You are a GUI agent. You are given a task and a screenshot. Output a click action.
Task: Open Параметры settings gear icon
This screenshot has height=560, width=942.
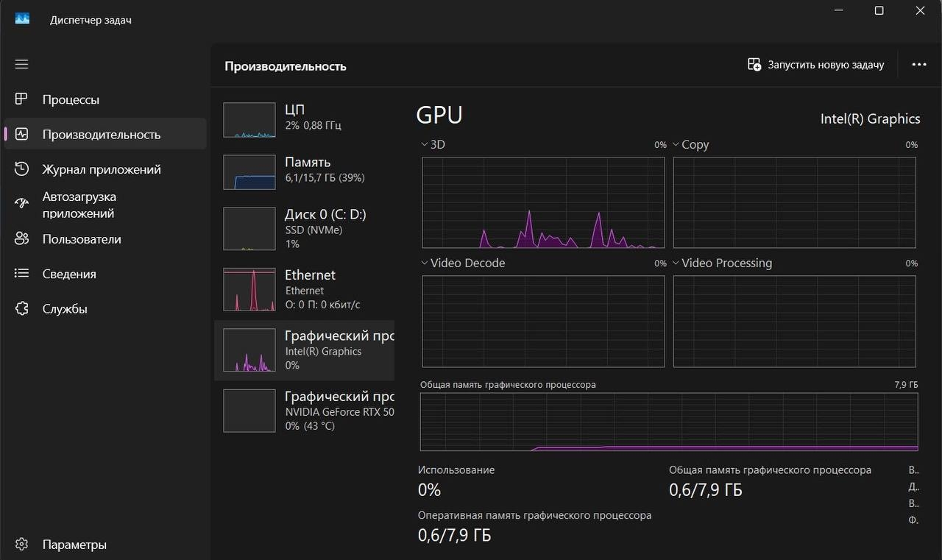[x=21, y=545]
